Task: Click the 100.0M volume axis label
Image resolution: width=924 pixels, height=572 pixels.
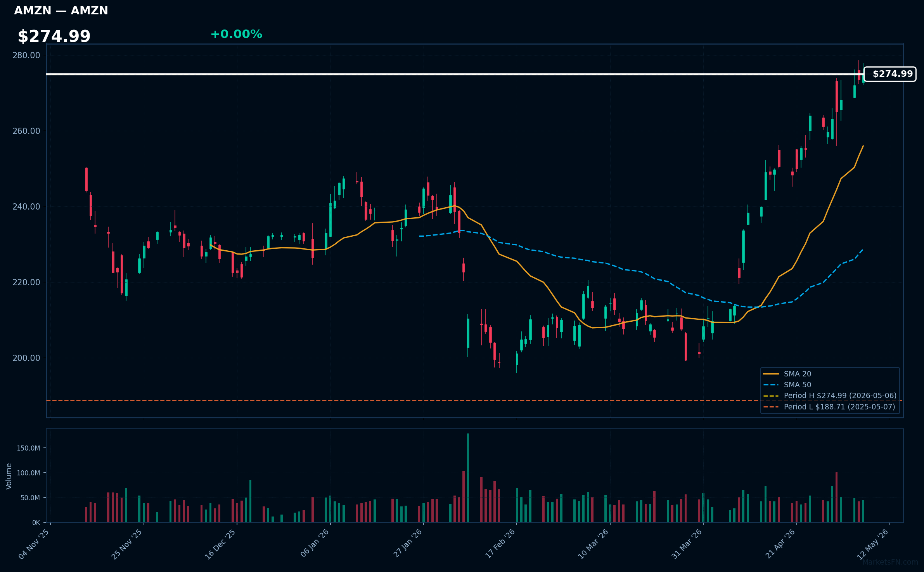Action: pyautogui.click(x=28, y=473)
